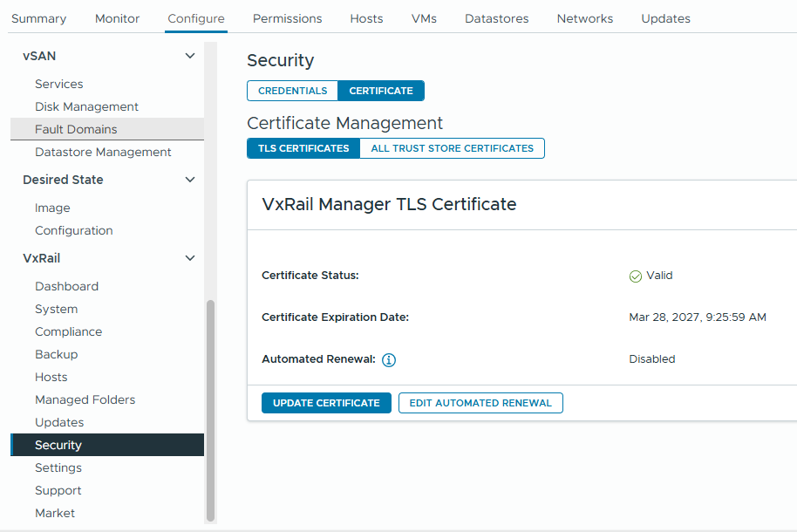Collapse the vSAN section chevron
The height and width of the screenshot is (532, 797).
(190, 55)
